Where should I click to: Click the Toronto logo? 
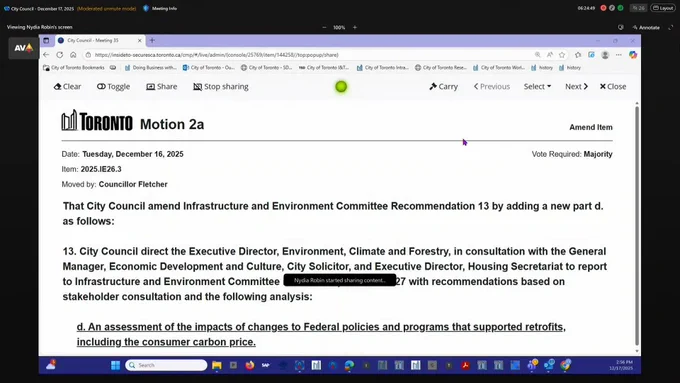tap(97, 121)
